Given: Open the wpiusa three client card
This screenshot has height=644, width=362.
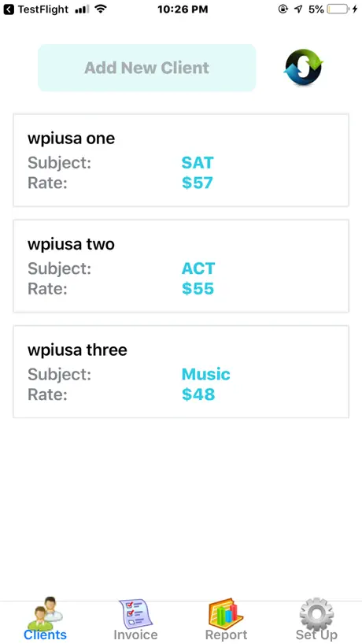Looking at the screenshot, I should pyautogui.click(x=181, y=372).
